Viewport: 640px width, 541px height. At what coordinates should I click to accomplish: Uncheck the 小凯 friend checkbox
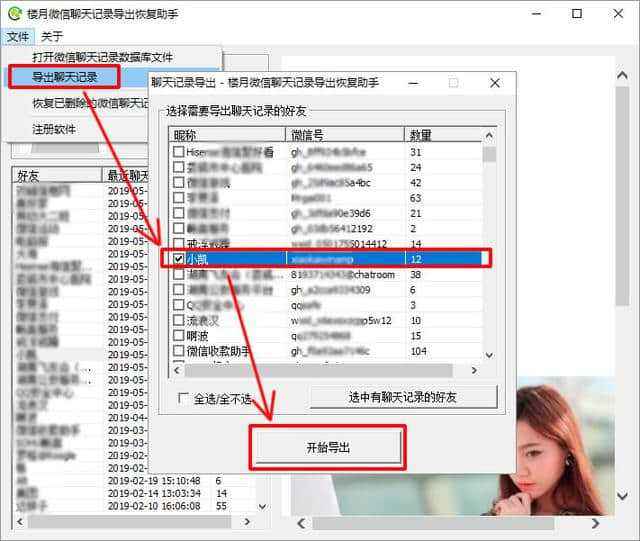click(178, 258)
